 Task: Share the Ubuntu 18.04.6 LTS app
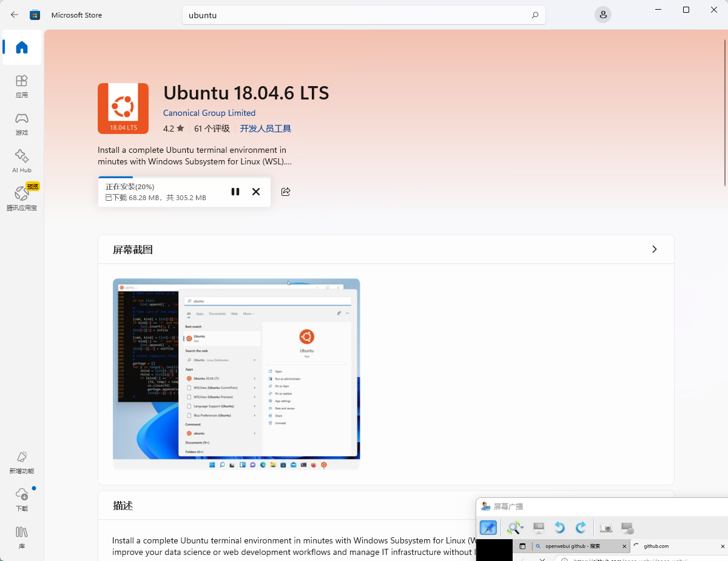pyautogui.click(x=286, y=192)
